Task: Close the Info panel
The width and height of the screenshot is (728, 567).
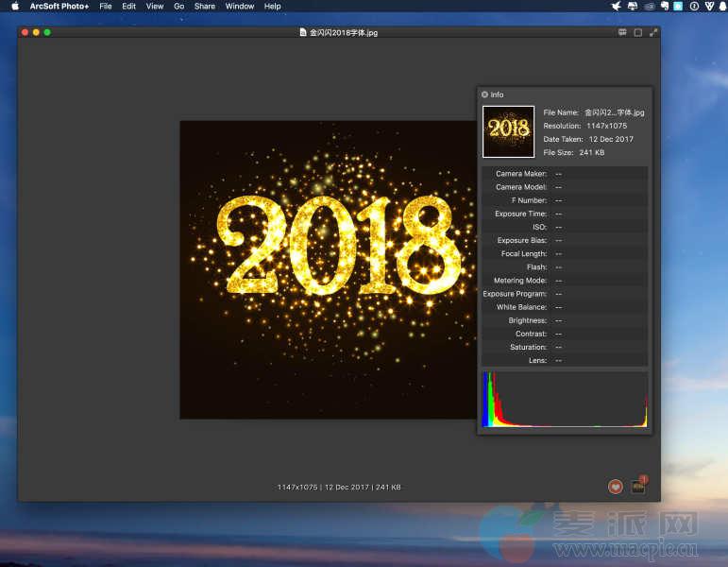Action: point(484,94)
